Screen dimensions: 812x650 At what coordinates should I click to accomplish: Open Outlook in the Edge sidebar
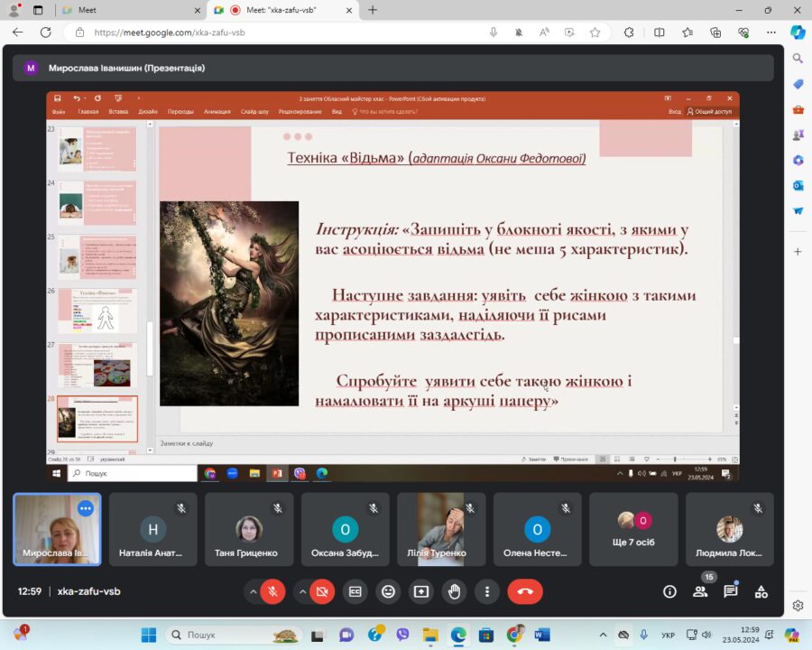(798, 185)
